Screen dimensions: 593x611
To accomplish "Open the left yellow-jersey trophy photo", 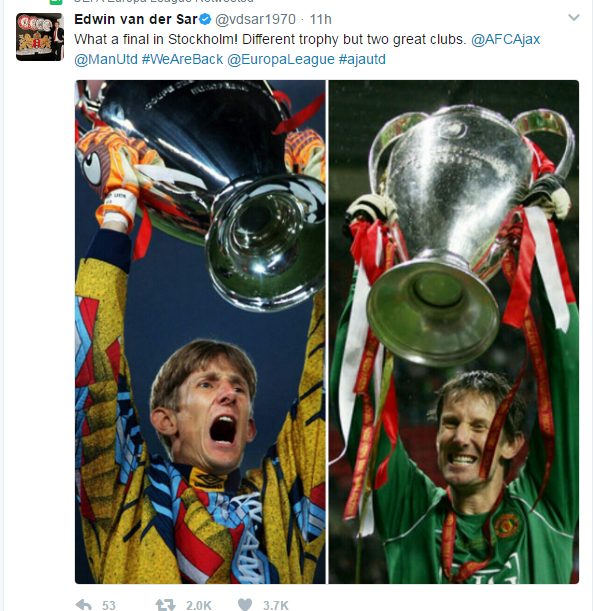I will (x=200, y=332).
